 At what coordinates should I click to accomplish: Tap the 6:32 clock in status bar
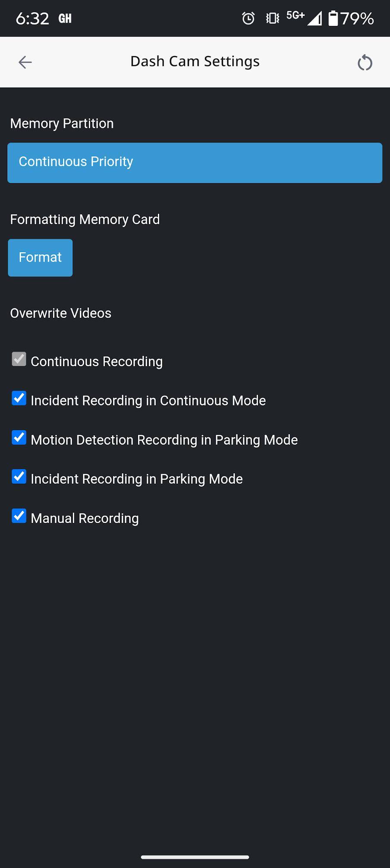[x=32, y=19]
